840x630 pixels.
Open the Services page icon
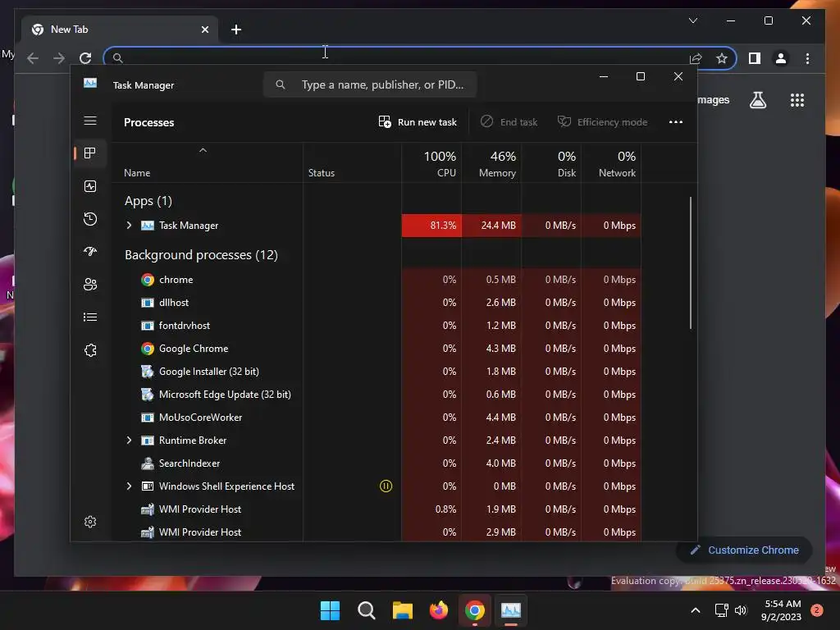90,350
